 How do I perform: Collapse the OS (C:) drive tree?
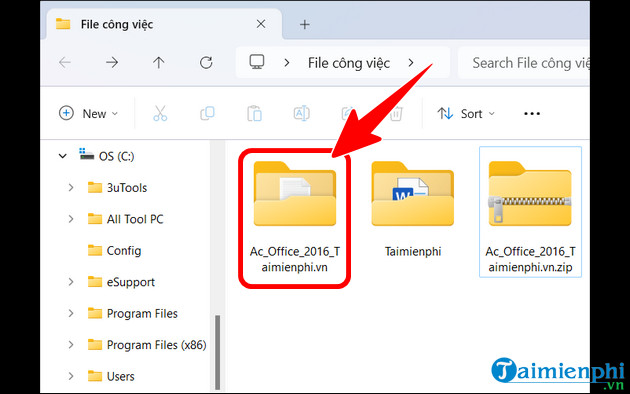coord(63,156)
